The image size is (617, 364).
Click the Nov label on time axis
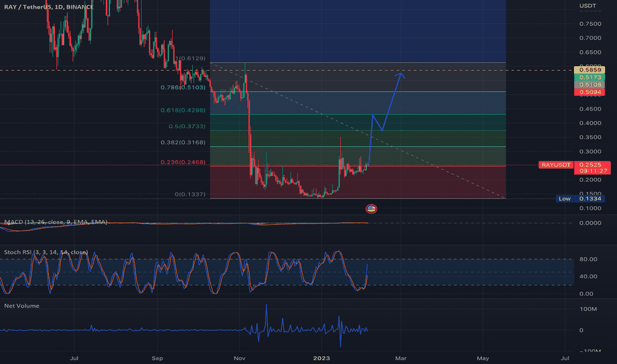[x=239, y=358]
